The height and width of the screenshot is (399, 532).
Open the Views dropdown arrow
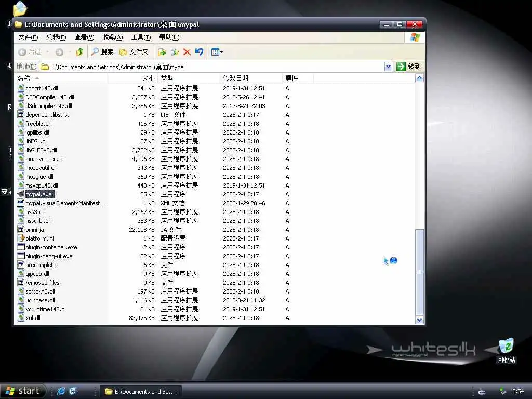(221, 52)
